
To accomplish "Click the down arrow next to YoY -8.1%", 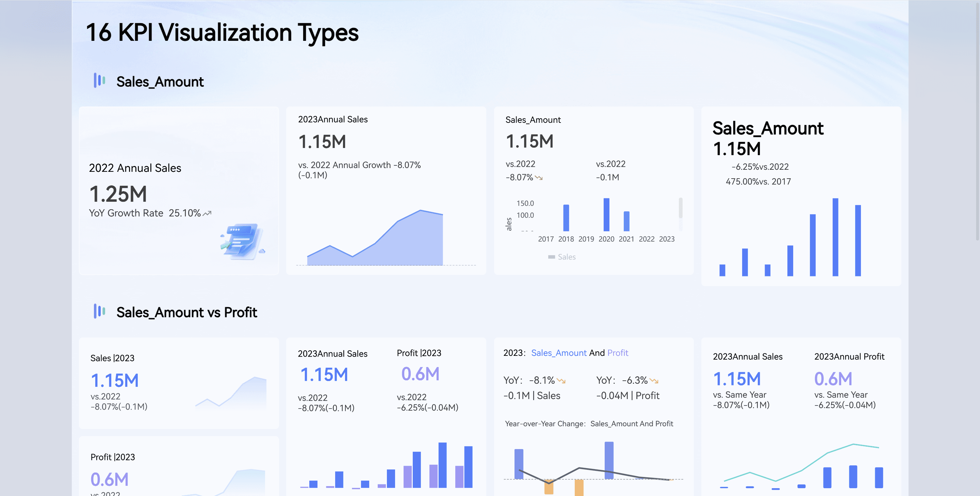I will (561, 380).
